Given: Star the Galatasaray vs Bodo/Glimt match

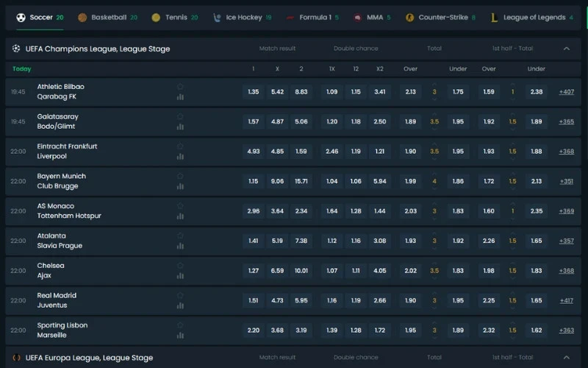Looking at the screenshot, I should pyautogui.click(x=180, y=116).
